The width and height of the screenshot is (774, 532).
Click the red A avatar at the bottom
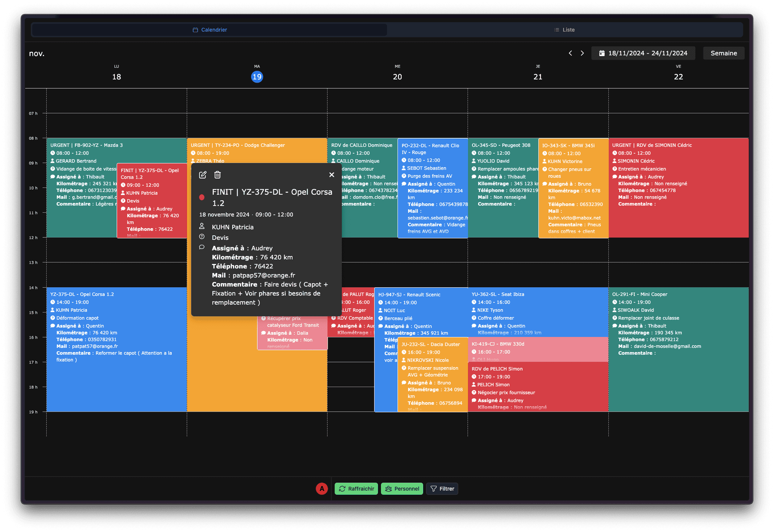pyautogui.click(x=321, y=488)
